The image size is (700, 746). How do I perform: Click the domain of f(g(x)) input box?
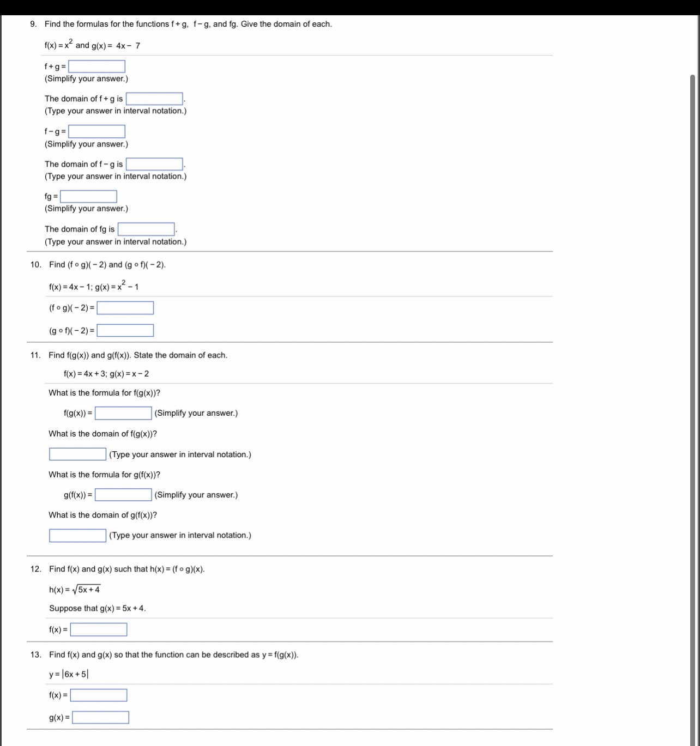(x=77, y=453)
